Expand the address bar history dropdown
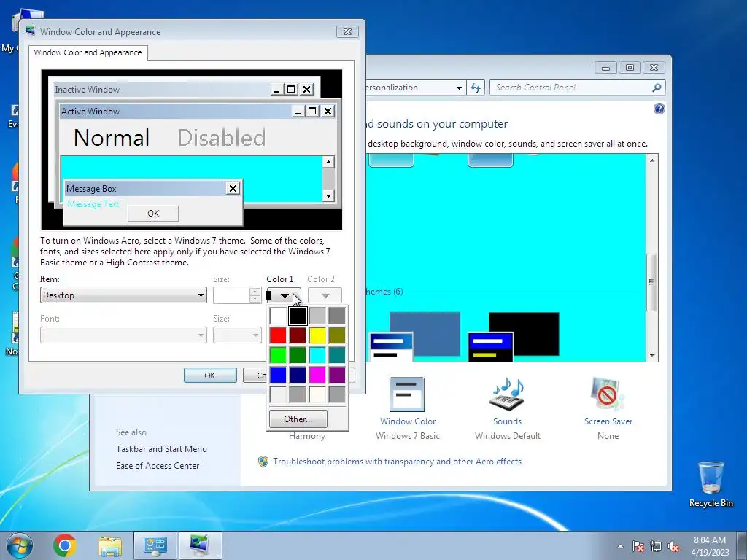This screenshot has width=747, height=560. tap(459, 87)
